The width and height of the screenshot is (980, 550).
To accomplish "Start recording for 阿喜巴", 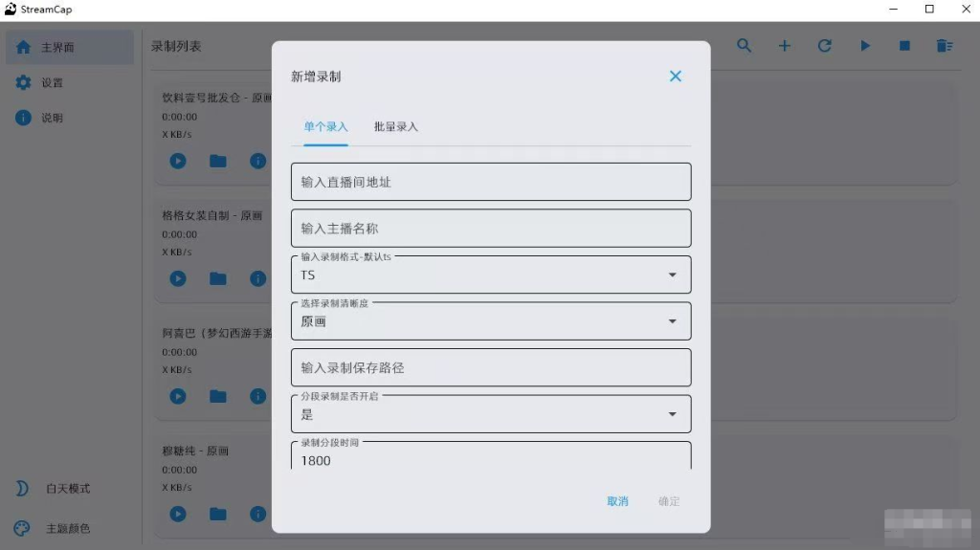I will pos(177,396).
